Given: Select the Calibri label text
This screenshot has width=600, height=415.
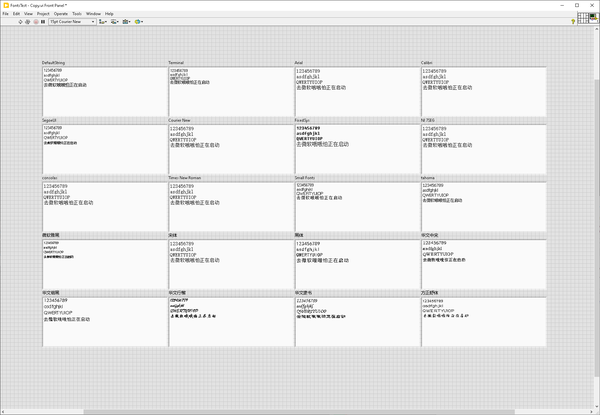Looking at the screenshot, I should (x=426, y=63).
